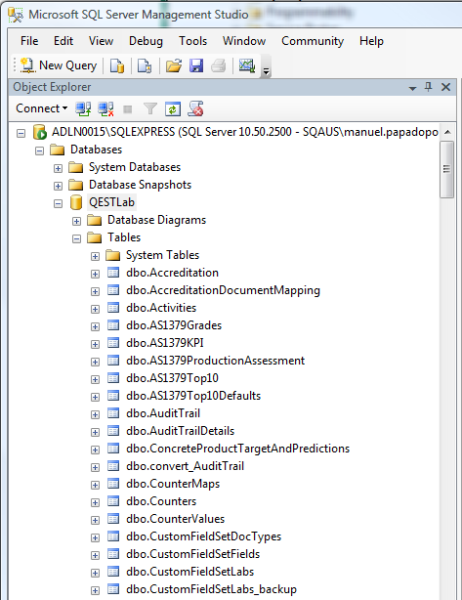This screenshot has height=600, width=462.
Task: Expand the dbo.Accreditation table node
Action: pos(95,274)
